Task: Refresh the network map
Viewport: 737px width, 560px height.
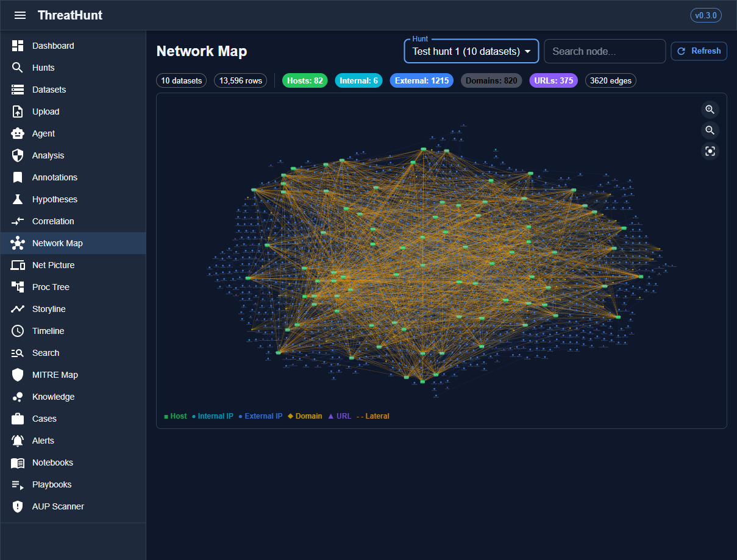Action: (x=699, y=51)
